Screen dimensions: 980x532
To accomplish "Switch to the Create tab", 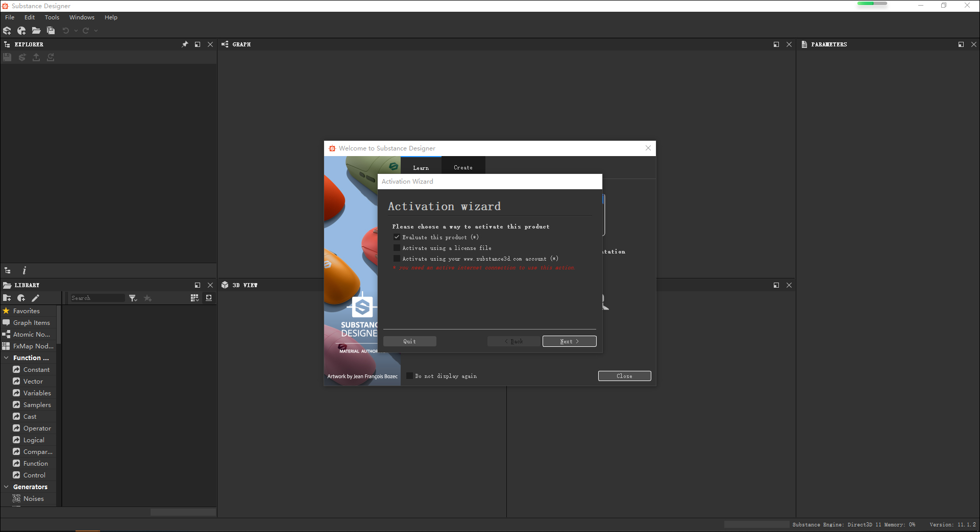I will (x=462, y=167).
